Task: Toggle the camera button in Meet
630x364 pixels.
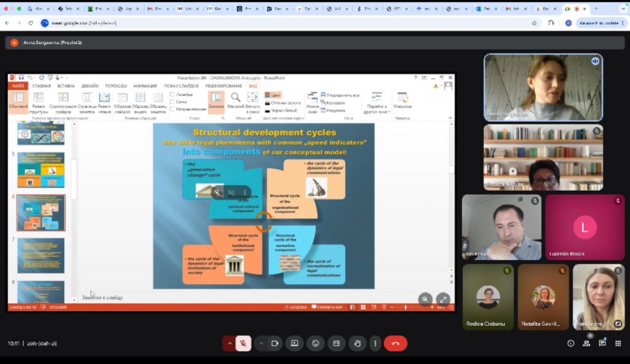Action: click(x=275, y=343)
